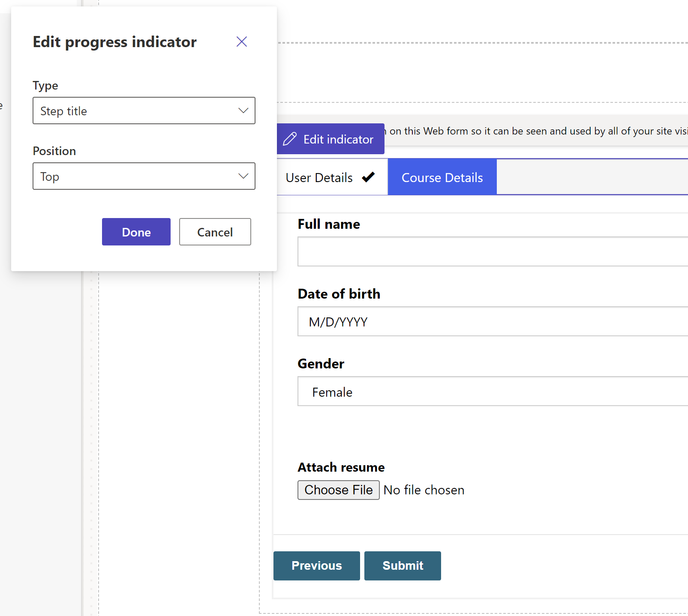This screenshot has height=616, width=688.
Task: Click the chevron on the Type dropdown
Action: (243, 111)
